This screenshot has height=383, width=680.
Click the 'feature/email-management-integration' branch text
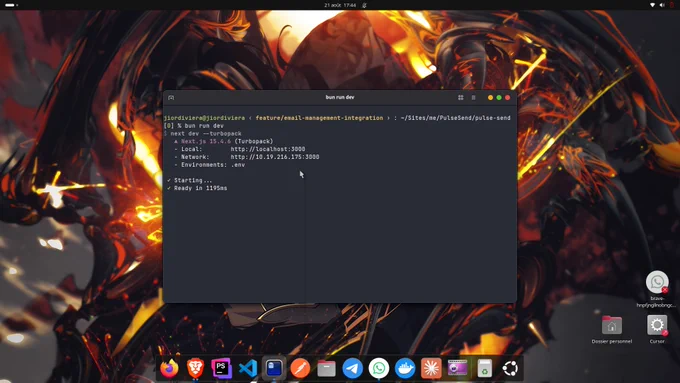click(319, 118)
